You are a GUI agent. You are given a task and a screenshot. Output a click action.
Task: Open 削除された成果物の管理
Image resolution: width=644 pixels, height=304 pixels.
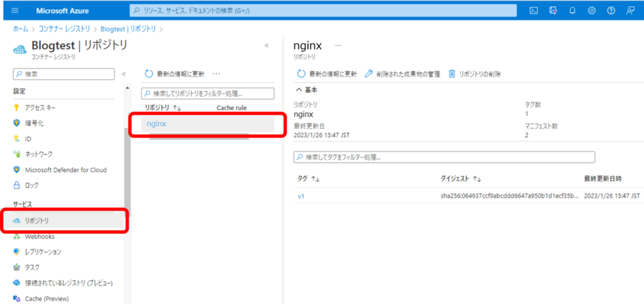coord(402,74)
